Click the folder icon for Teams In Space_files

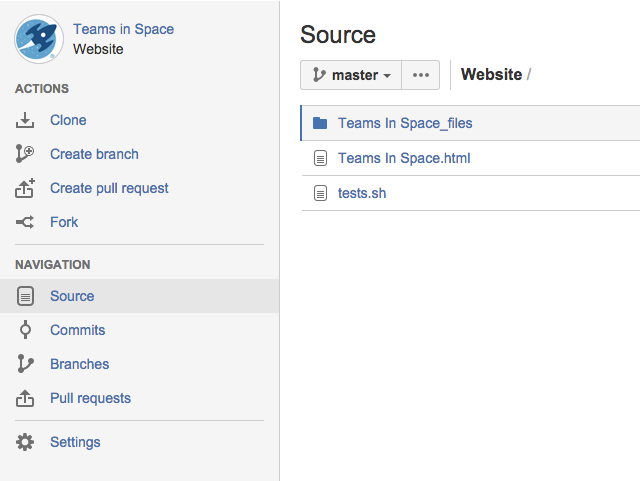(320, 124)
